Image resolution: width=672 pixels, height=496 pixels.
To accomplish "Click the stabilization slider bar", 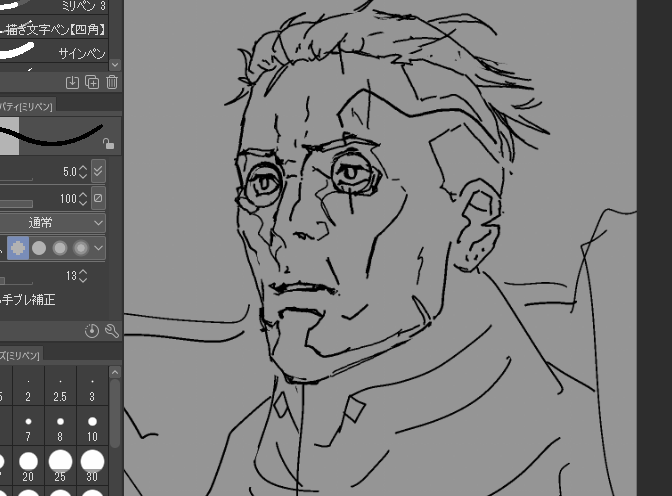I will (x=16, y=281).
